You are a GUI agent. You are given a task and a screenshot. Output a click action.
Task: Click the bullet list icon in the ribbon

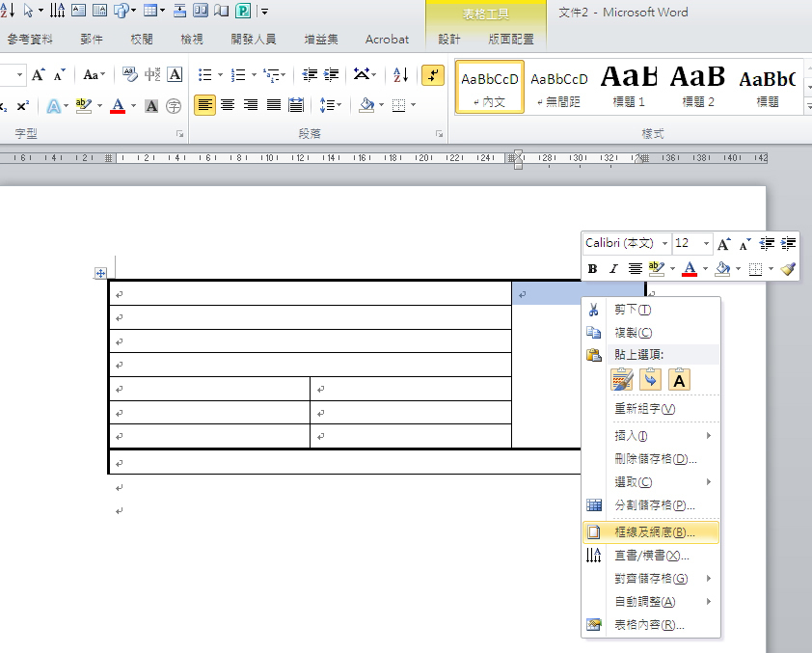204,75
